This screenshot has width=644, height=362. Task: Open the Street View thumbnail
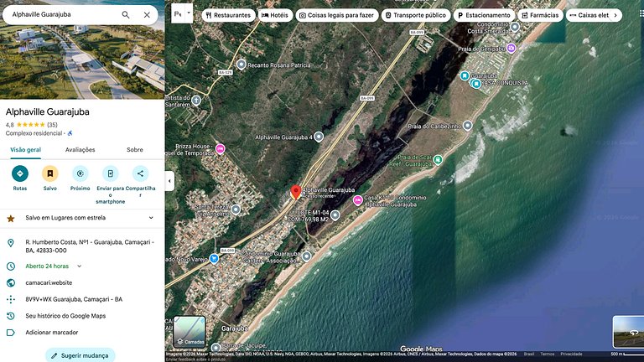(628, 332)
